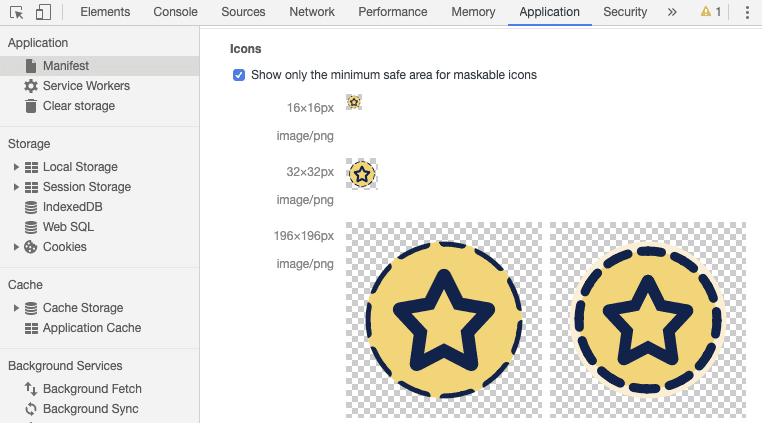Image resolution: width=762 pixels, height=423 pixels.
Task: Switch to the Network tab
Action: click(312, 12)
